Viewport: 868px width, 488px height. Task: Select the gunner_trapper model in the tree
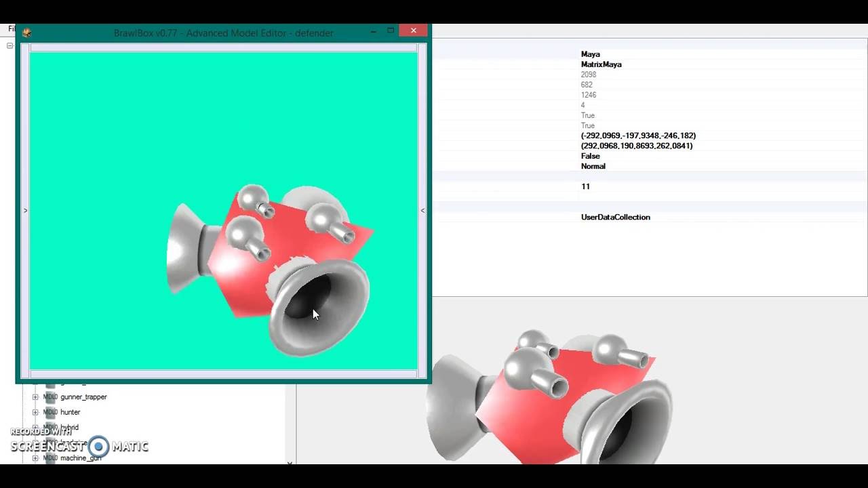(x=83, y=397)
